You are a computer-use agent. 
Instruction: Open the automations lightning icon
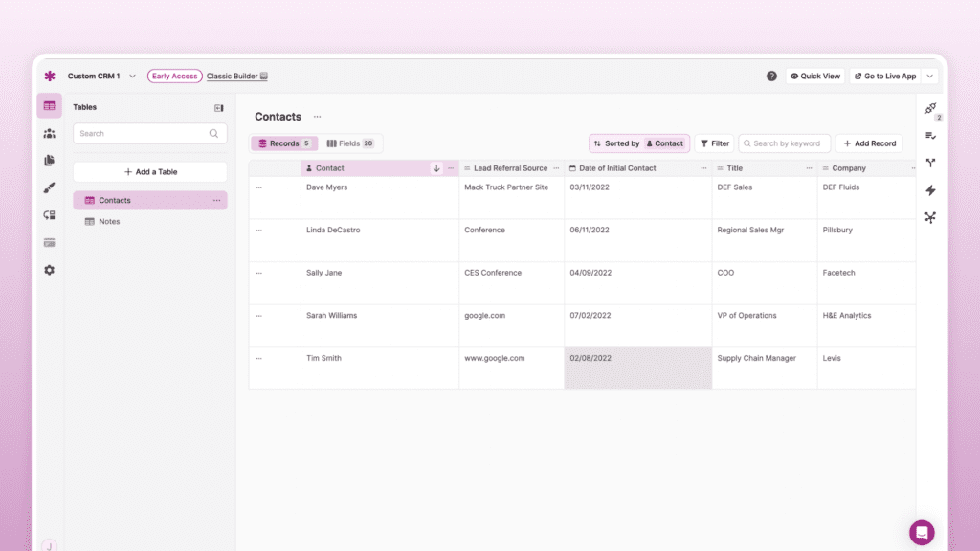coord(929,189)
